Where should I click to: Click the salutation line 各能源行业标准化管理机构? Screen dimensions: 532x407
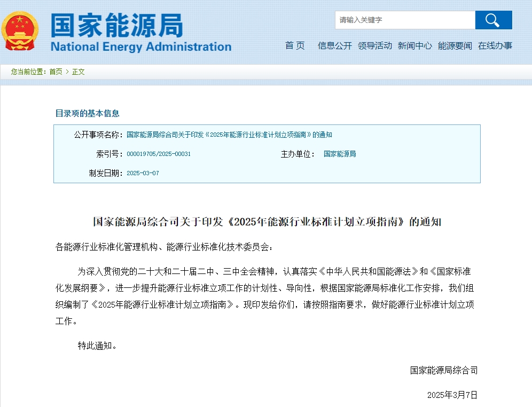[164, 247]
